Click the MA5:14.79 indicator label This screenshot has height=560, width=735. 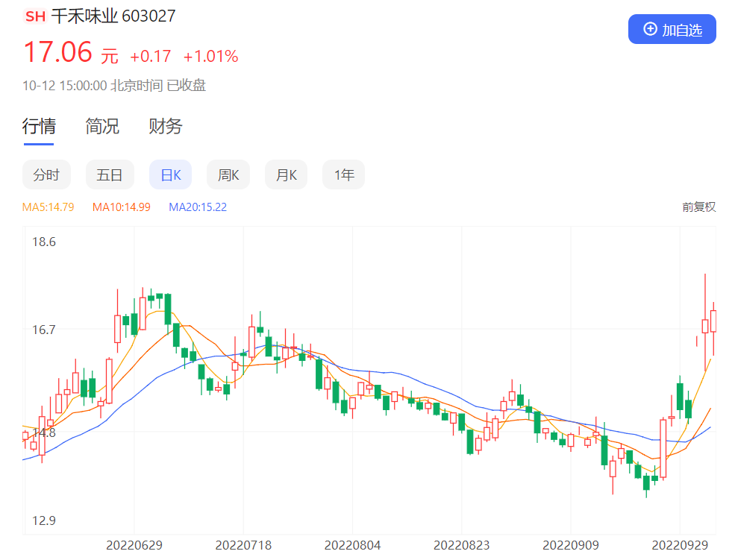[x=49, y=207]
